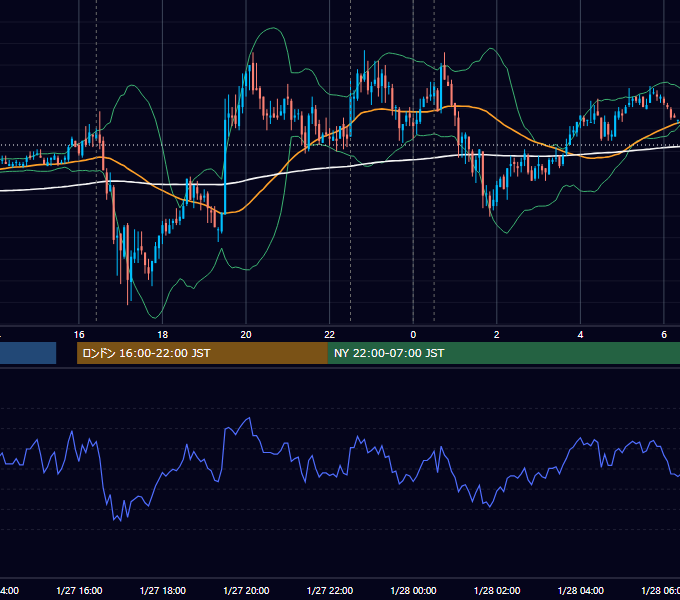
Task: Click the 18 hour label on price chart
Action: (162, 335)
